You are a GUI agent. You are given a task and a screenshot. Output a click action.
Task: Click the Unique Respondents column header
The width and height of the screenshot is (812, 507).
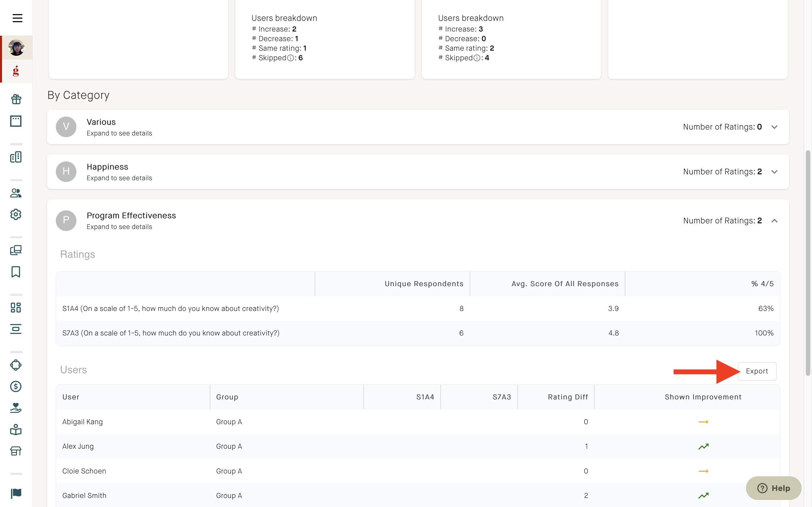(x=424, y=284)
